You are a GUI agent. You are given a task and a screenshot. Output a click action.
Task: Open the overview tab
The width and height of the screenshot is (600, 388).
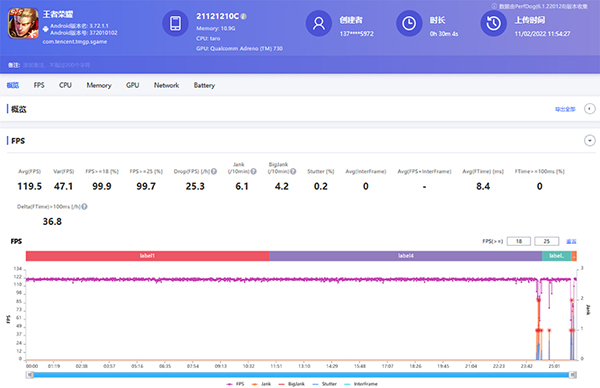click(13, 85)
